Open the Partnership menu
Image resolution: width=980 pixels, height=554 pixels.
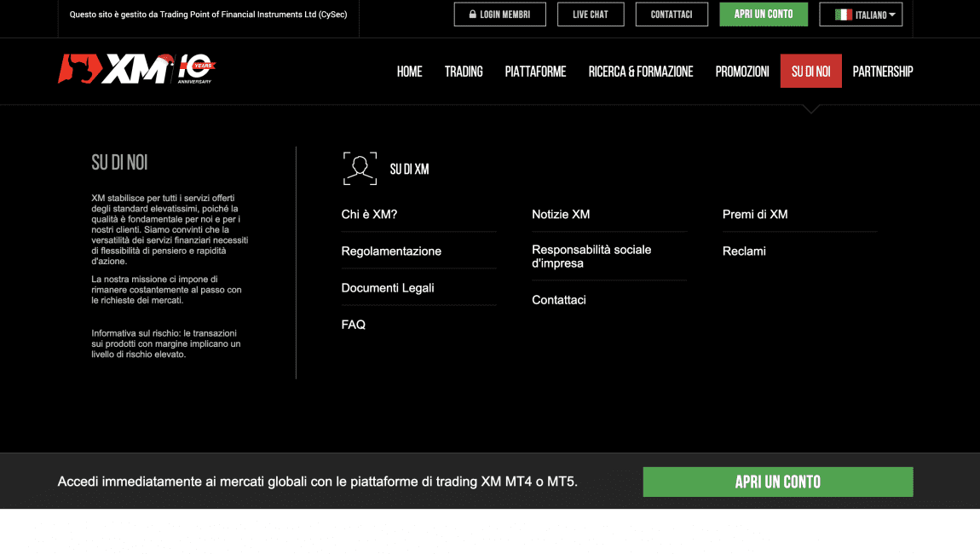[x=882, y=72]
